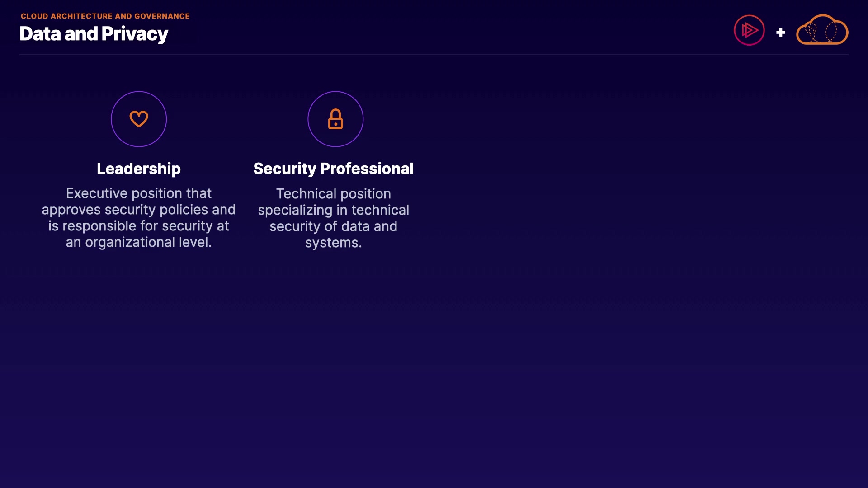Select the Leadership heading
Viewport: 868px width, 488px height.
pos(139,169)
